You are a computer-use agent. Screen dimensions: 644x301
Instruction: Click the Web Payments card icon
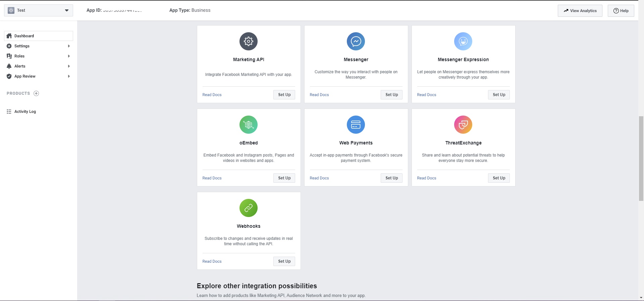(356, 125)
